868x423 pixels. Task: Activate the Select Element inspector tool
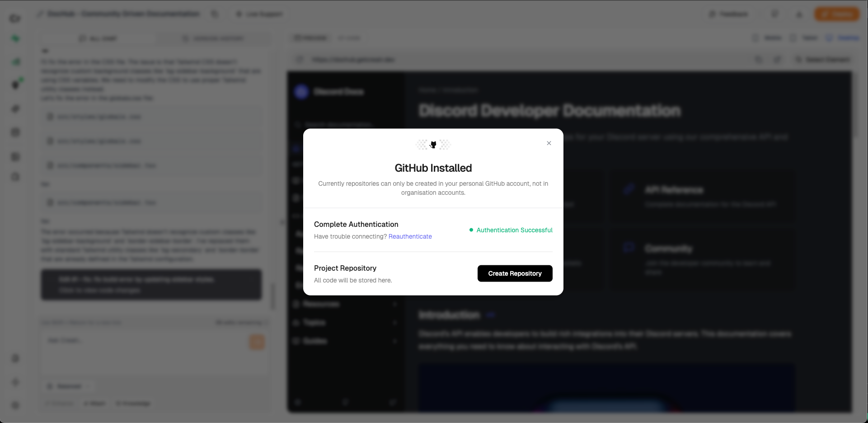coord(823,59)
